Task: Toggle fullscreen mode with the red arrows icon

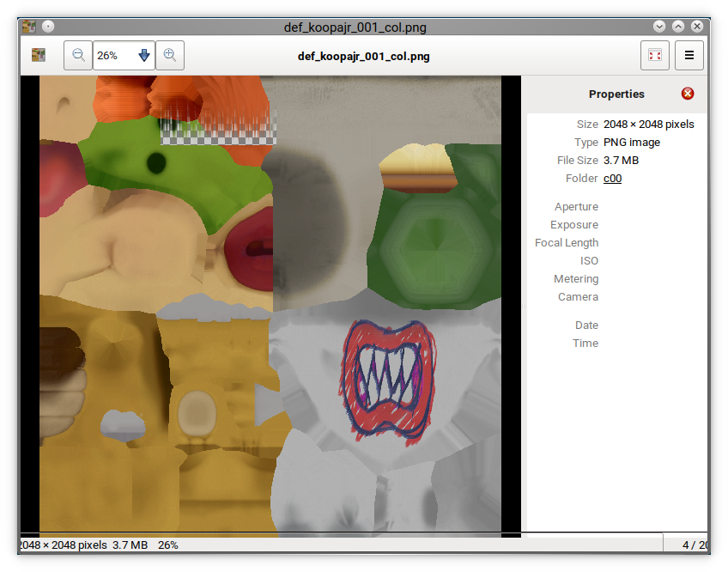Action: [x=655, y=55]
